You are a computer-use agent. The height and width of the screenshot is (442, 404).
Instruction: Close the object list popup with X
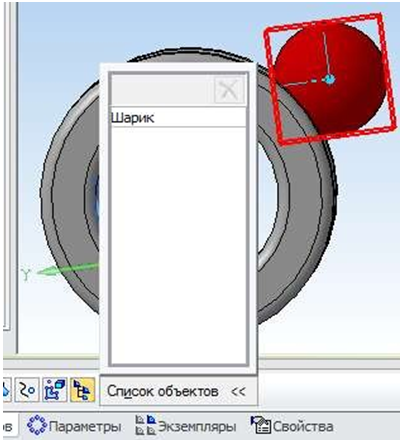coord(229,90)
